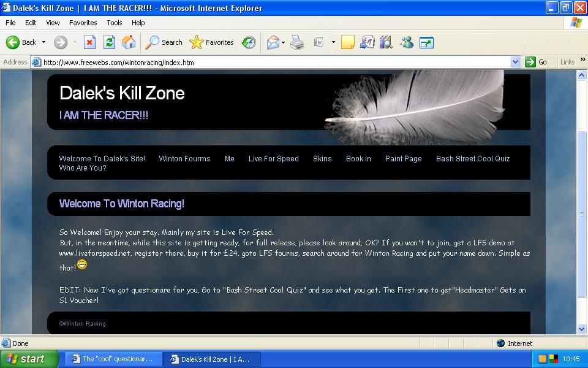Expand the Forward history dropdown arrow

(75, 42)
